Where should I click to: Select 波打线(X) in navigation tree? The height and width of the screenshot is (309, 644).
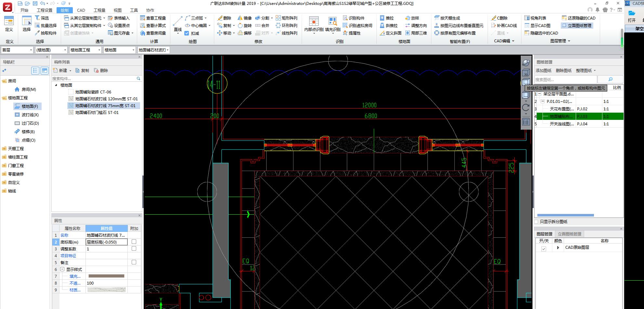point(27,115)
